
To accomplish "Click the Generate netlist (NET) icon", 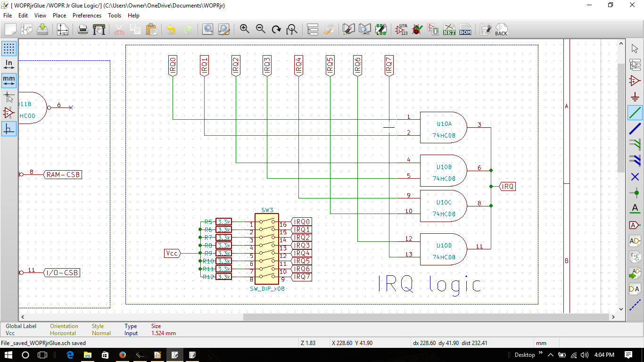I will [x=449, y=29].
